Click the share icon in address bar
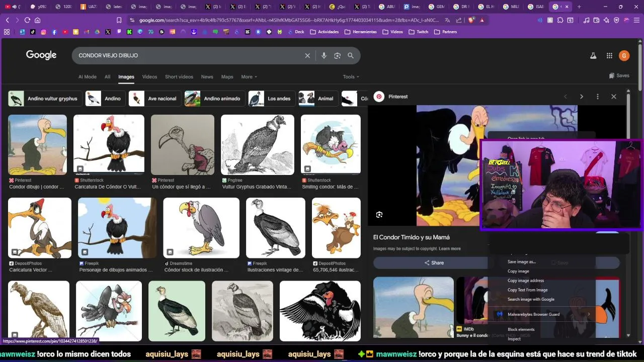Viewport: 644px width, 362px height. [x=459, y=20]
